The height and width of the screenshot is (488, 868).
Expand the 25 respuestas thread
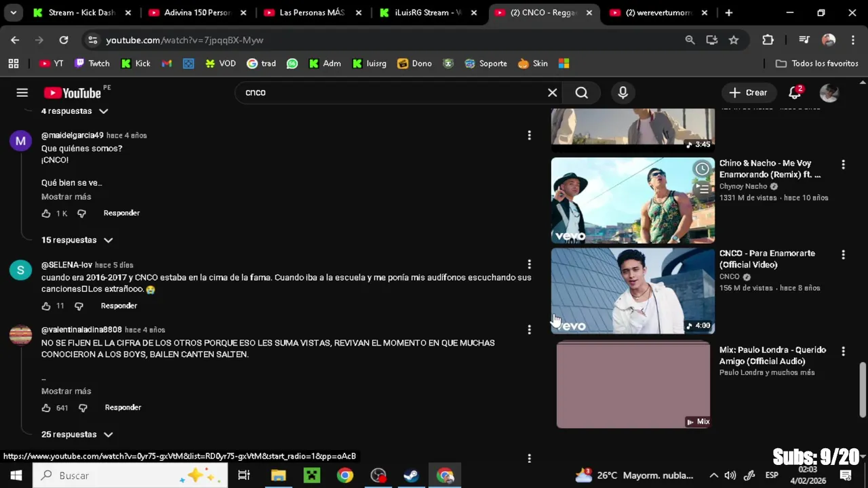(77, 434)
